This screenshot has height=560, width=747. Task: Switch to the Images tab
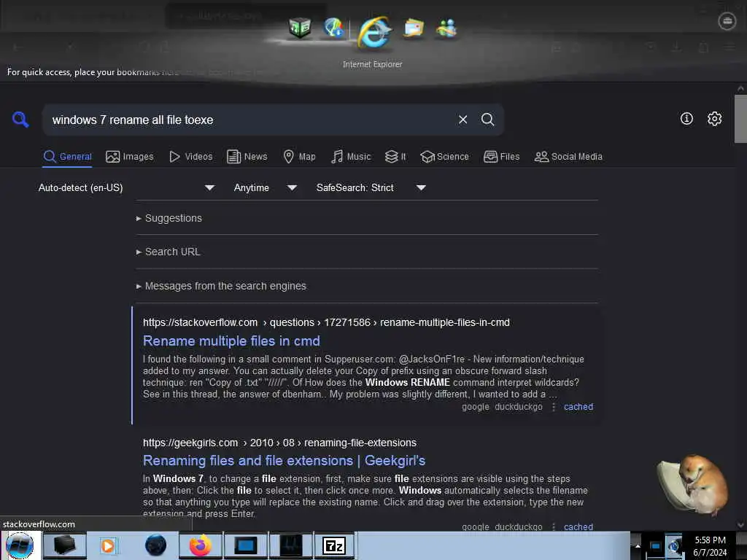point(130,157)
